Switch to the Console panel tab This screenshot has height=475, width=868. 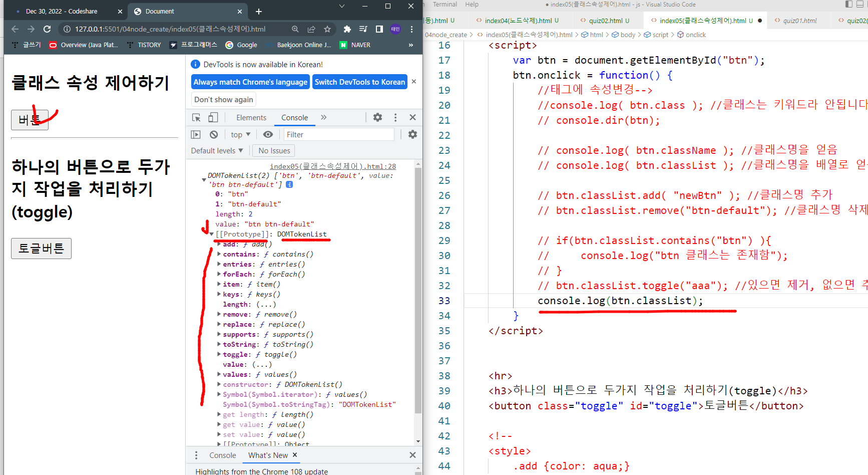(295, 118)
